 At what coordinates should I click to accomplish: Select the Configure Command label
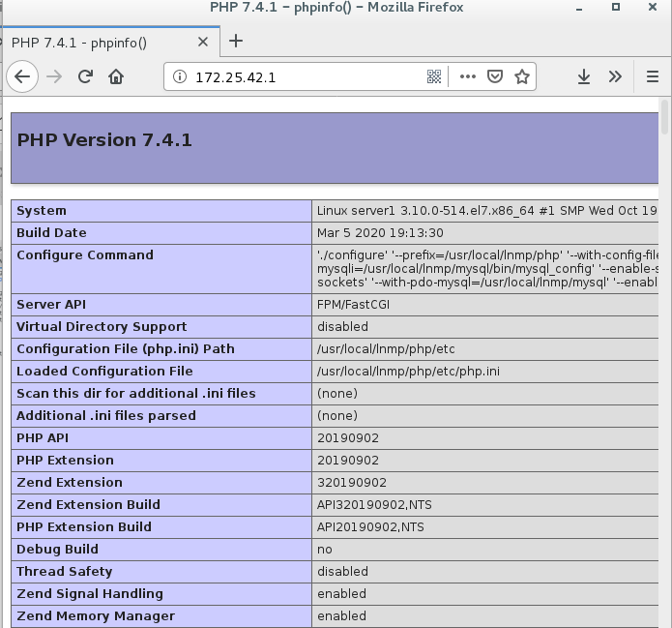85,255
